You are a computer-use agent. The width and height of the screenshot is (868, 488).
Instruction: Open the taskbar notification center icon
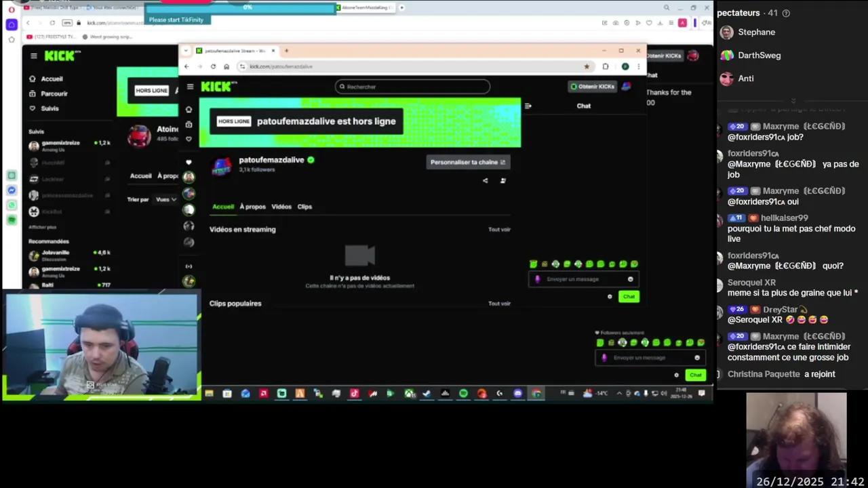[x=701, y=394]
